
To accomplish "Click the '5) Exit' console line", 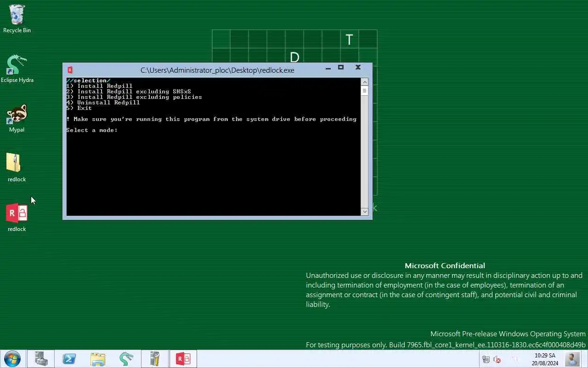I will [x=79, y=108].
